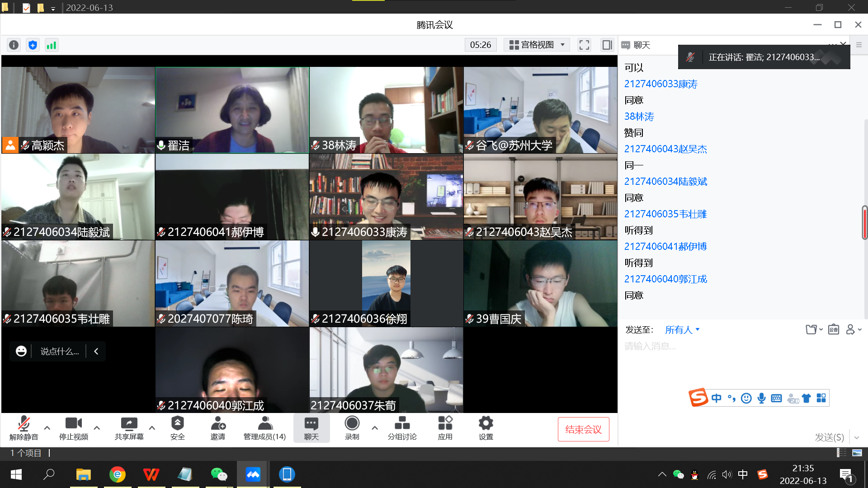Expand the 宫格视图 view dropdown
Viewport: 868px width, 488px height.
537,45
